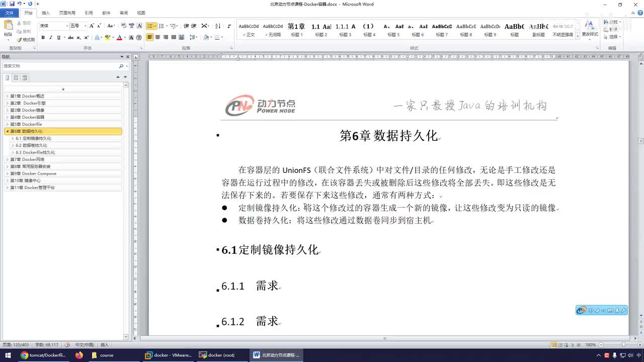The image size is (644, 362).
Task: Click the Borders icon
Action: (x=217, y=37)
